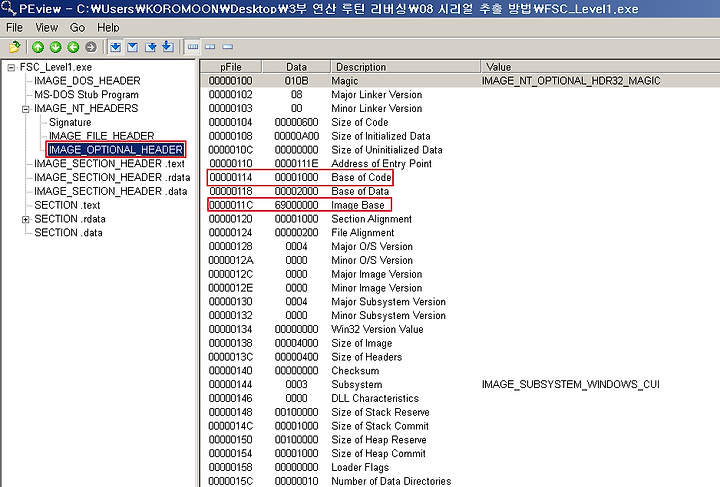This screenshot has width=720, height=487.
Task: Click the Checksum row
Action: [461, 371]
